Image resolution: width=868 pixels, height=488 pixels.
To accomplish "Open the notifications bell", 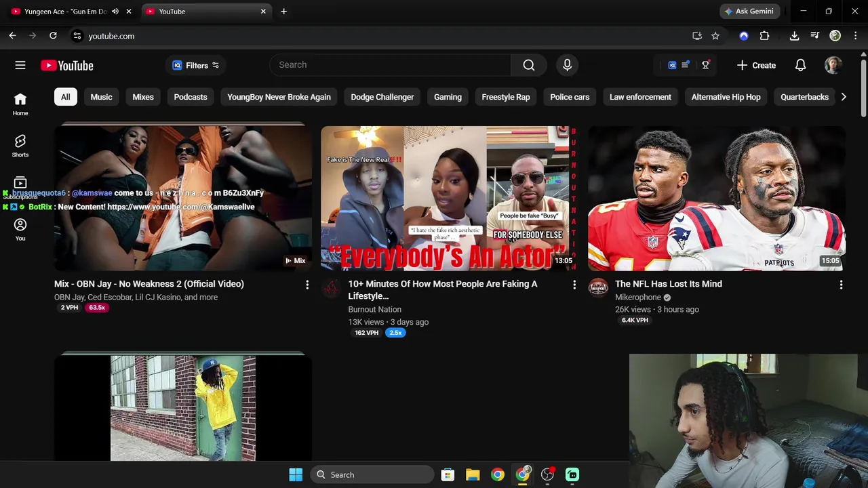I will pos(800,65).
